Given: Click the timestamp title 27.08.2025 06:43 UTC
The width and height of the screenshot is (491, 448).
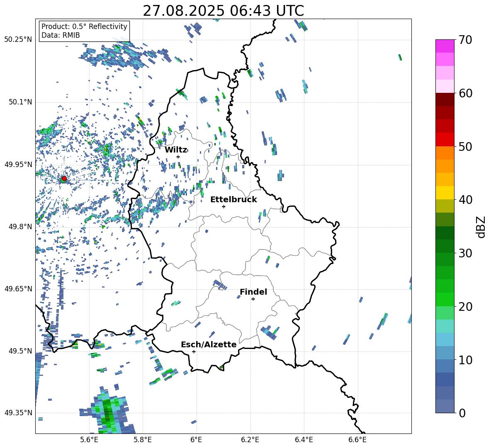Looking at the screenshot, I should tap(223, 11).
